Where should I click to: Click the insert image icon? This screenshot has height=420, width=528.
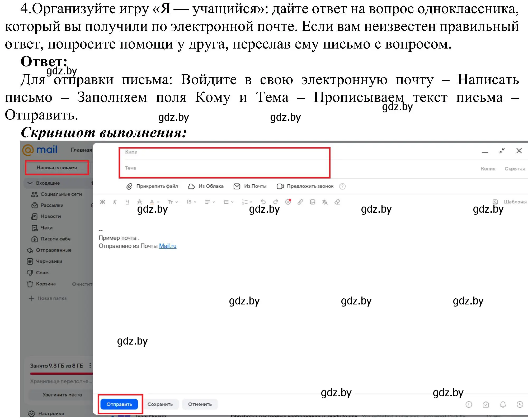(313, 202)
